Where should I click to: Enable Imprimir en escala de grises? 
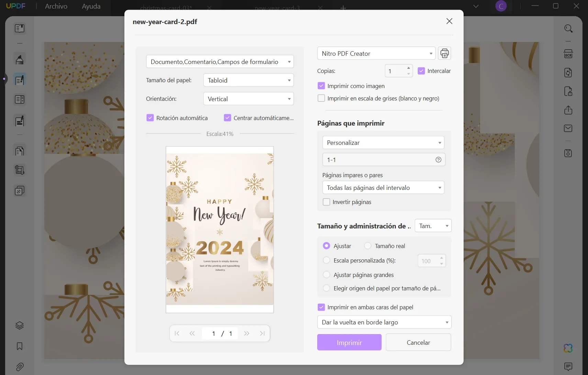pos(321,98)
